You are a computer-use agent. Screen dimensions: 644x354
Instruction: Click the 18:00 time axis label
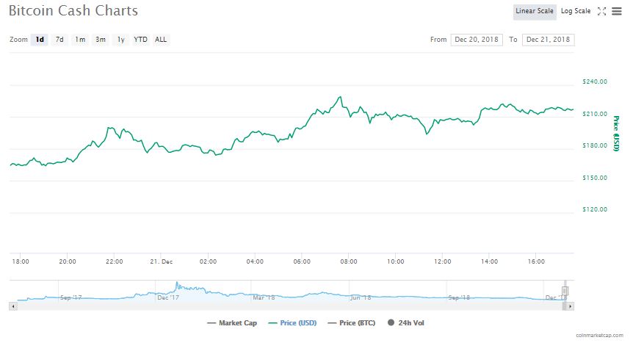coord(21,261)
